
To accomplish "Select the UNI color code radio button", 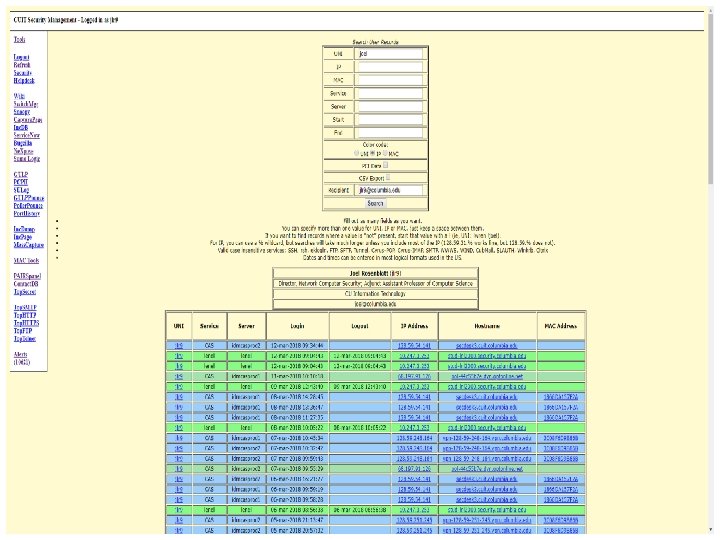I will click(356, 153).
